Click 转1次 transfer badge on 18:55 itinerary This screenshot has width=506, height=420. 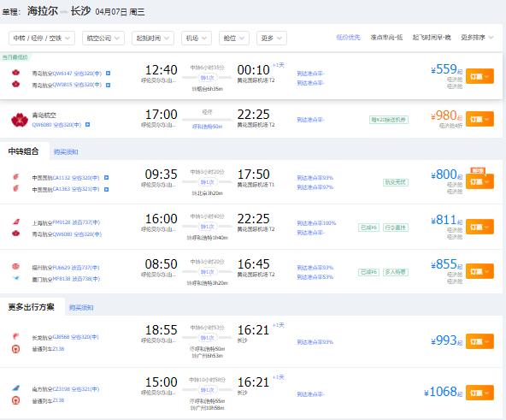[x=208, y=338]
